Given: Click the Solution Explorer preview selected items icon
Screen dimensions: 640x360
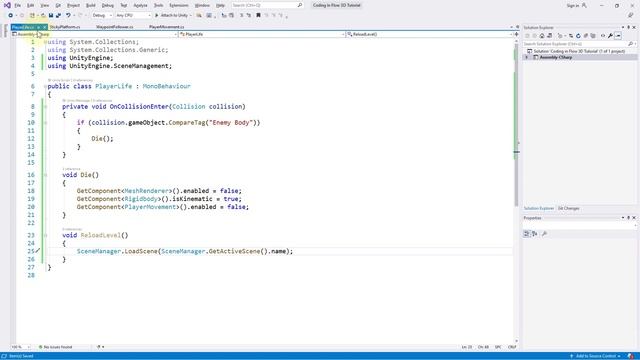Looking at the screenshot, I should pyautogui.click(x=618, y=36).
